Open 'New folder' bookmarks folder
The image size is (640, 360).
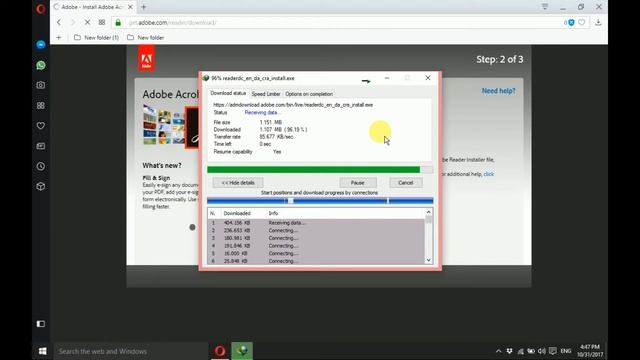(146, 38)
